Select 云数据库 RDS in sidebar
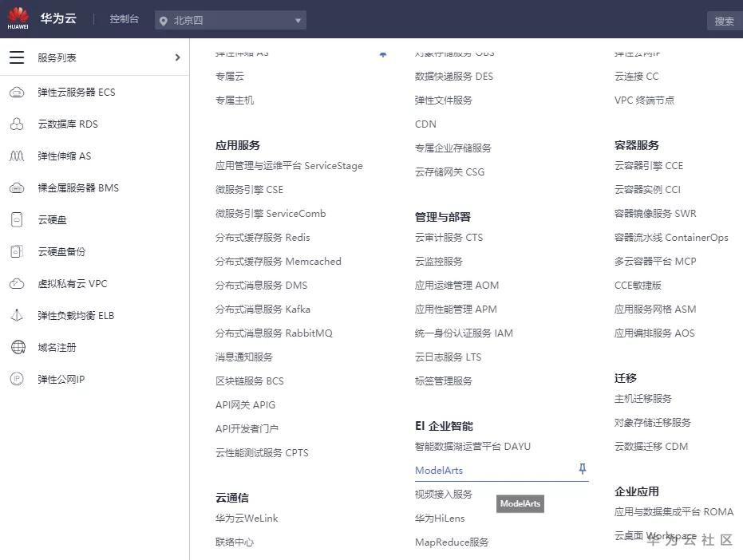This screenshot has width=743, height=560. pos(68,124)
